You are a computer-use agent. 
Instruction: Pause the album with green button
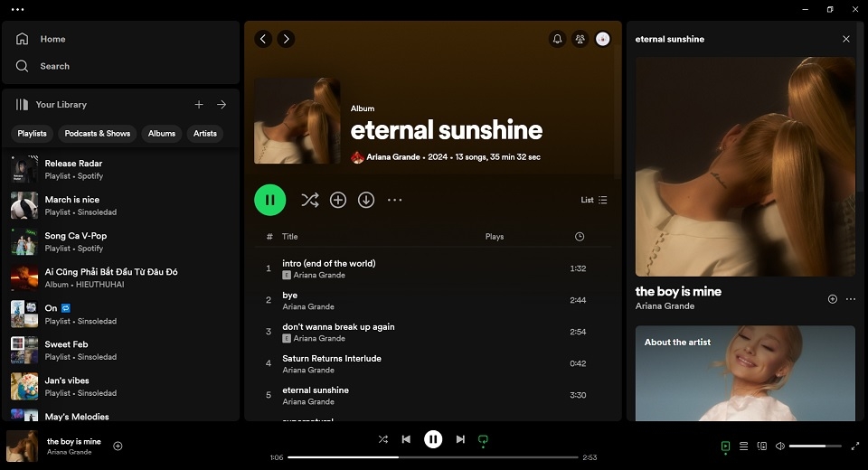[270, 200]
